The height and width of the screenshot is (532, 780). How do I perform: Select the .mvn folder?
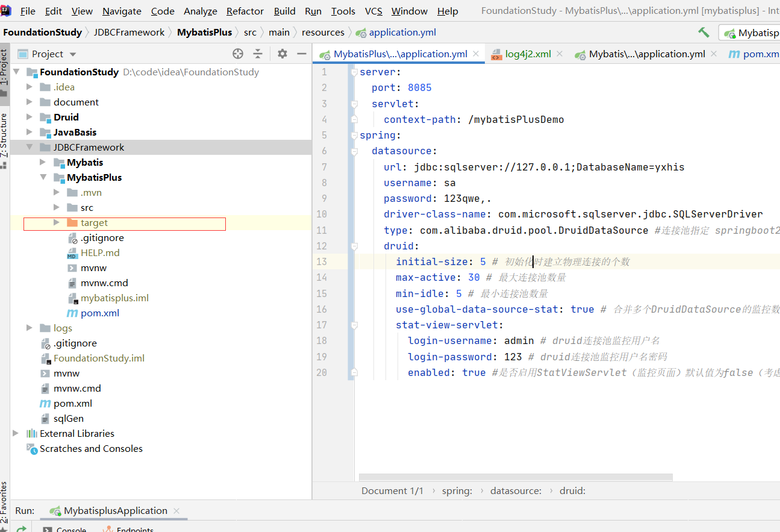91,192
